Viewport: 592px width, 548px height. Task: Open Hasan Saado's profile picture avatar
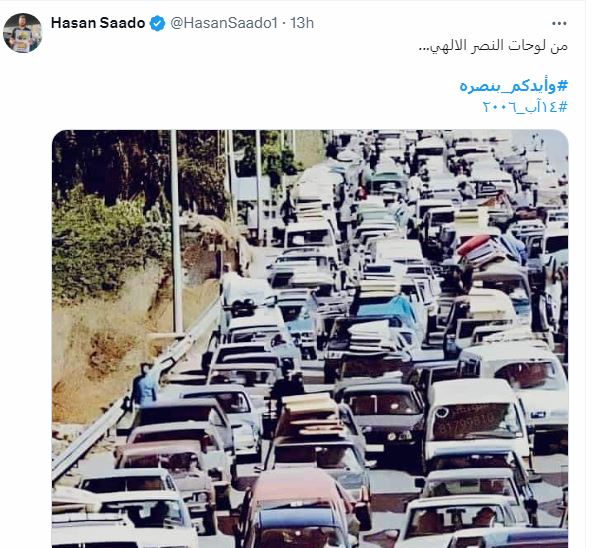23,33
